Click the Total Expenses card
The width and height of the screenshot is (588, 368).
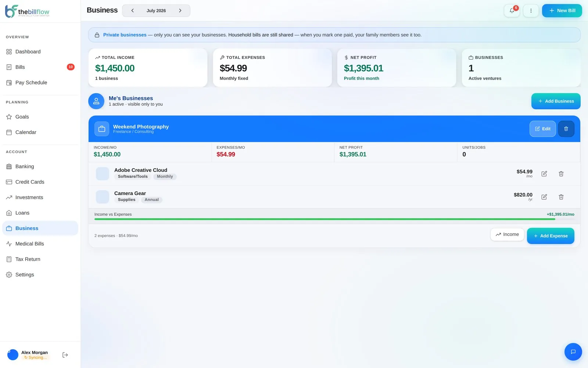(x=272, y=68)
